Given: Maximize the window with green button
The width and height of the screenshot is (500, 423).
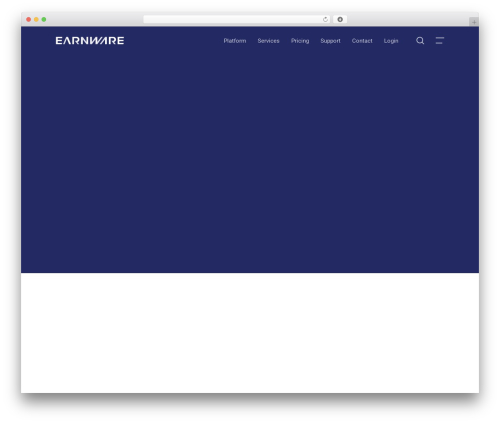Looking at the screenshot, I should (44, 19).
